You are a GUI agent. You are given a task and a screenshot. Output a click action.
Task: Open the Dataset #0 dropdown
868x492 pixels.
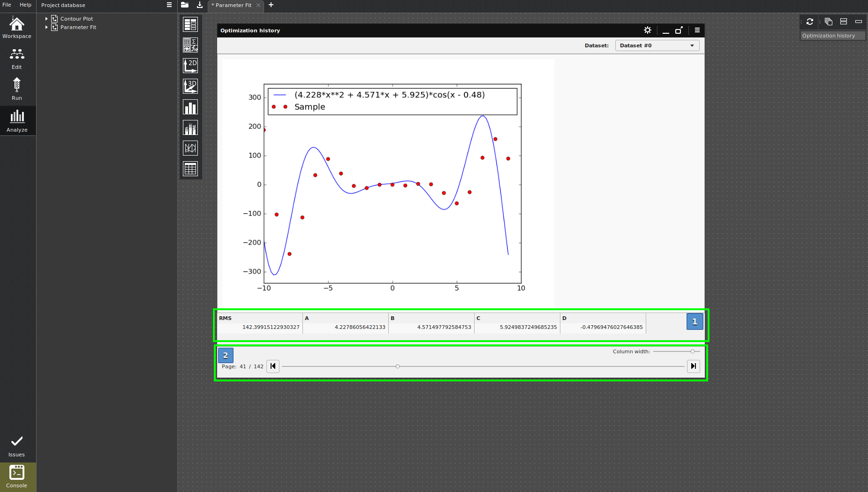click(657, 45)
